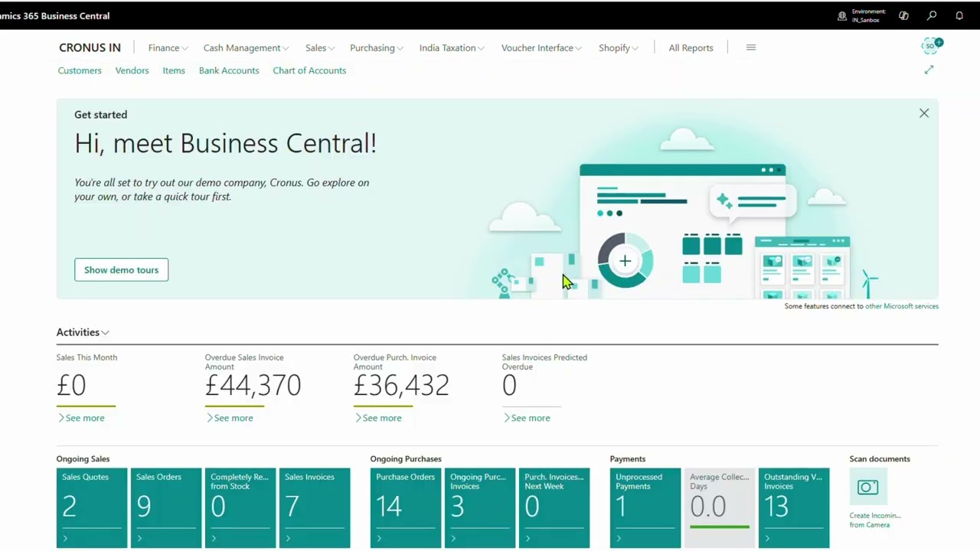Click the CRONUS IN company name
The width and height of the screenshot is (980, 551).
click(x=90, y=47)
